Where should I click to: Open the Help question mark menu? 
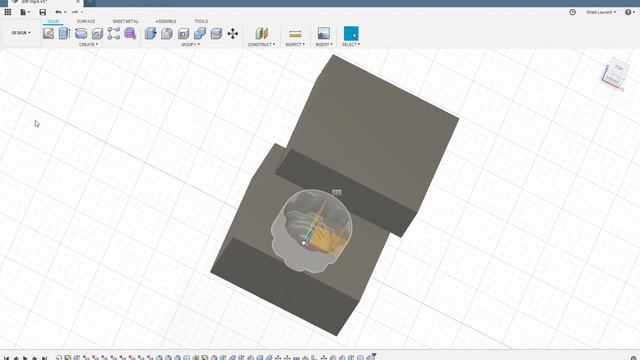[x=630, y=12]
